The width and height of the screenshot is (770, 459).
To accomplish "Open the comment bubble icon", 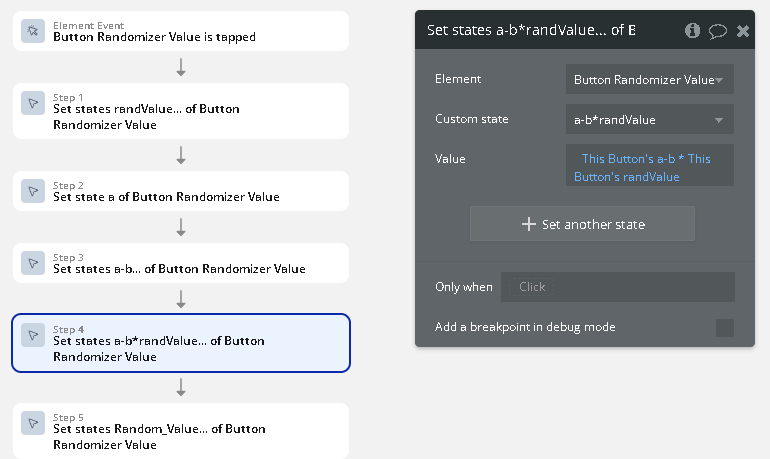I will [x=717, y=30].
